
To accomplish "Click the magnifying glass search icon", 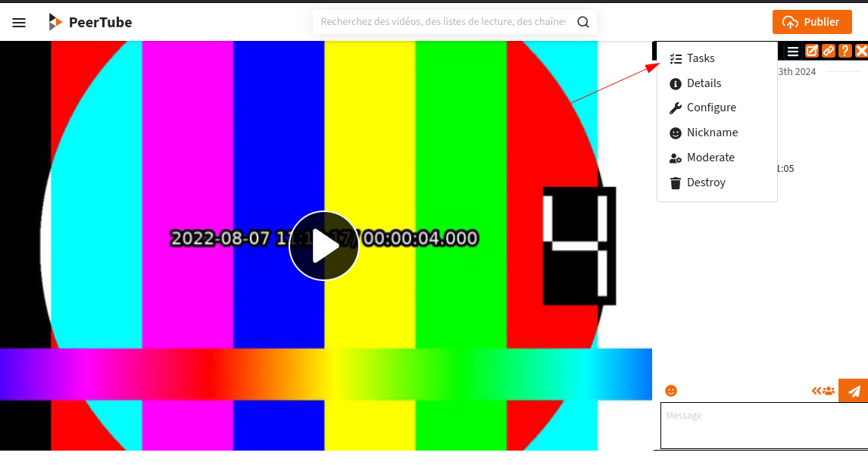I will 583,22.
